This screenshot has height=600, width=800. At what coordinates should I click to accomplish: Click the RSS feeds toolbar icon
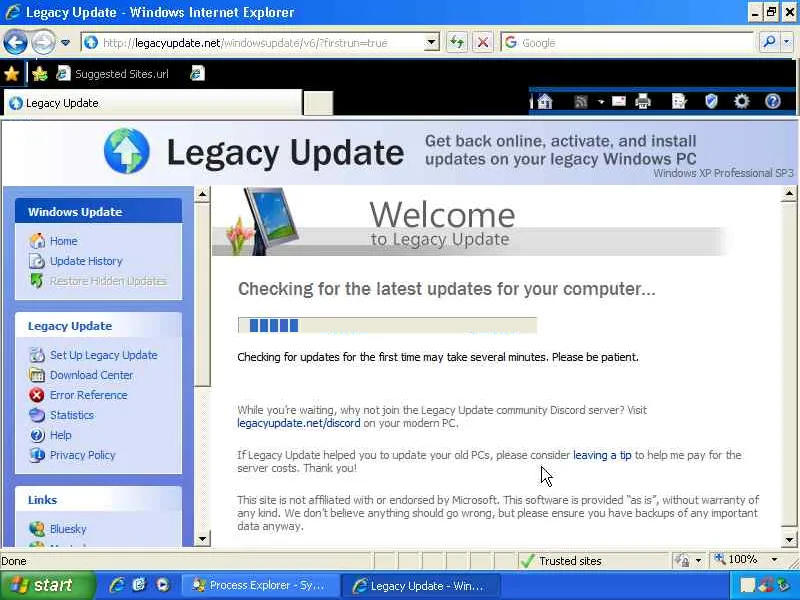click(x=581, y=102)
